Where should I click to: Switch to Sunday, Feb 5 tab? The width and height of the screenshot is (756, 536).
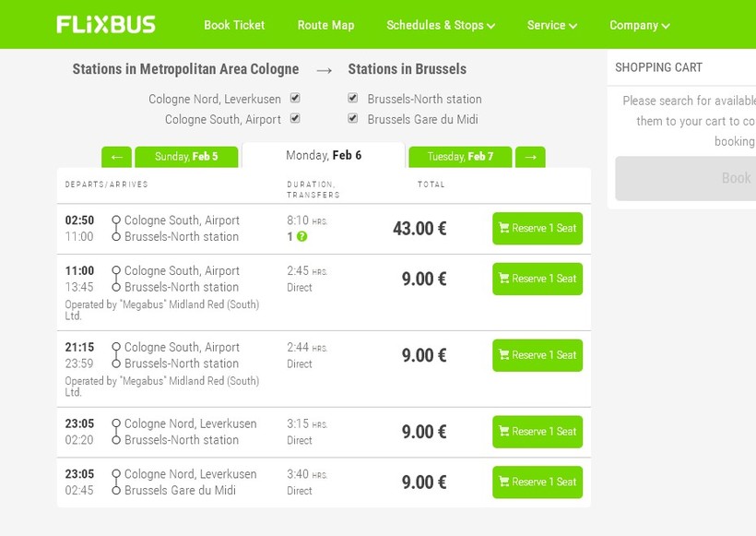(x=186, y=157)
